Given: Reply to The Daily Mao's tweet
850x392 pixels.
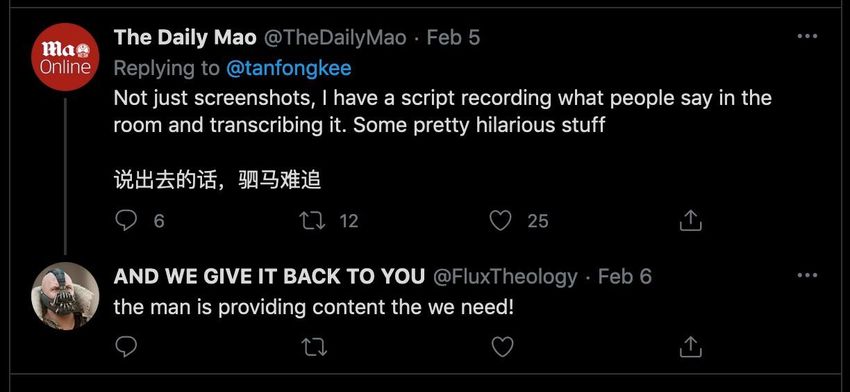Looking at the screenshot, I should pos(126,221).
